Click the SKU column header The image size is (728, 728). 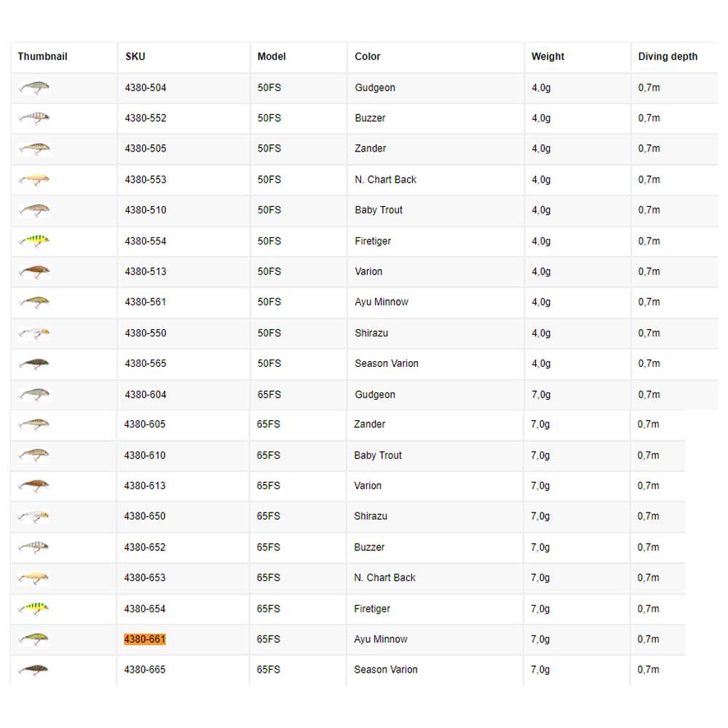tap(135, 57)
